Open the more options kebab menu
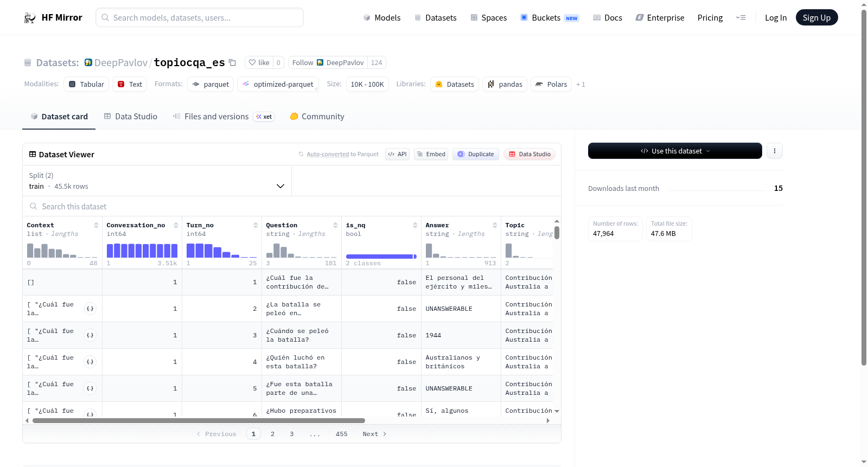Screen dimensions: 868x467 point(775,151)
